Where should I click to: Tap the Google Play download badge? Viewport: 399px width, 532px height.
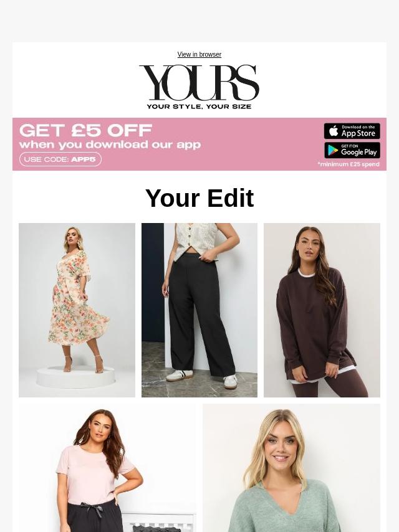point(352,150)
